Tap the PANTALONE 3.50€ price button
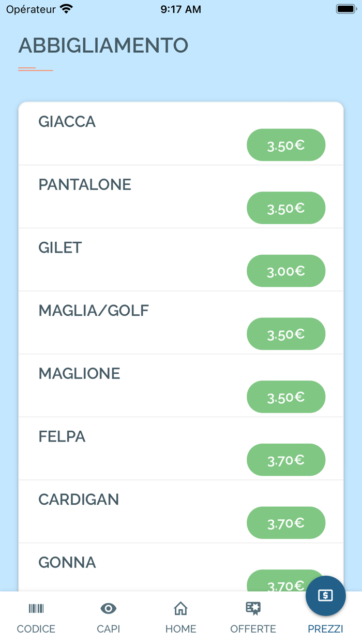 pos(286,208)
